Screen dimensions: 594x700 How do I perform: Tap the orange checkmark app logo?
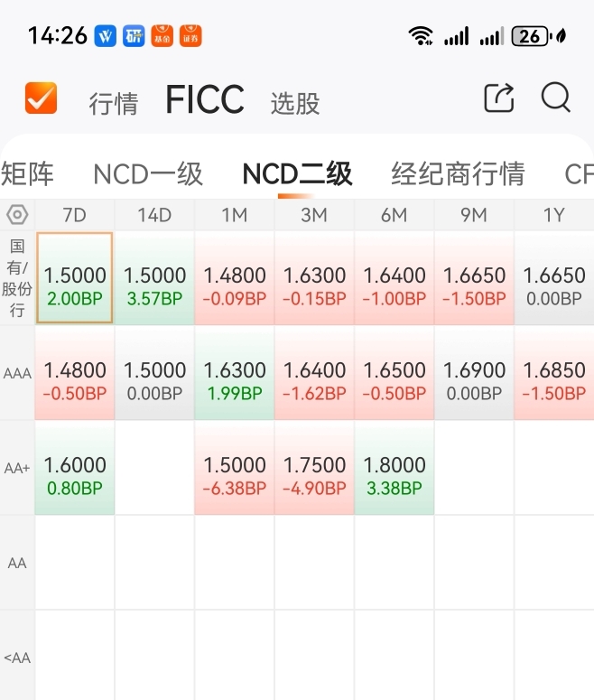(41, 98)
